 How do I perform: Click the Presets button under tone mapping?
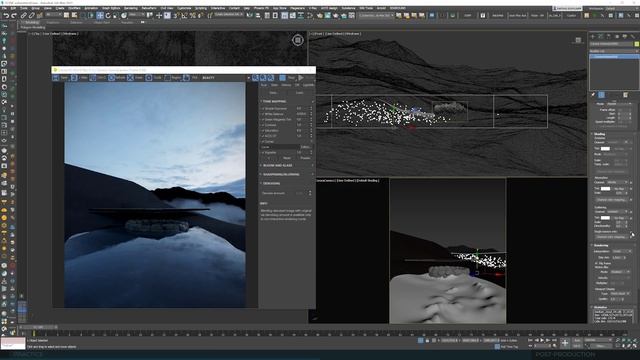305,158
